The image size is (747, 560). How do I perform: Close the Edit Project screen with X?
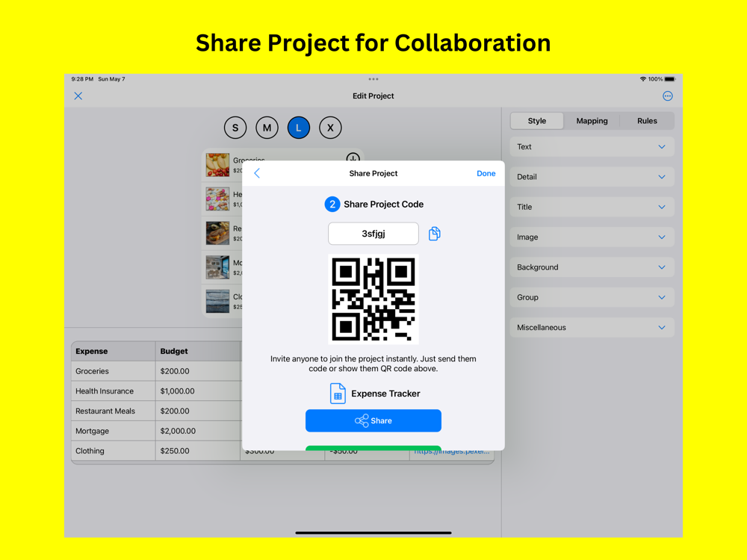[x=78, y=96]
